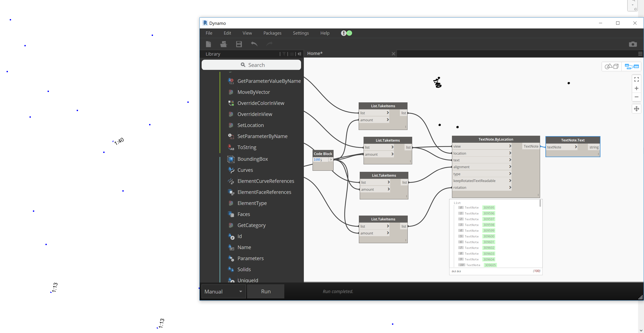Open the Packages menu
Screen dimensions: 644x333
[272, 33]
